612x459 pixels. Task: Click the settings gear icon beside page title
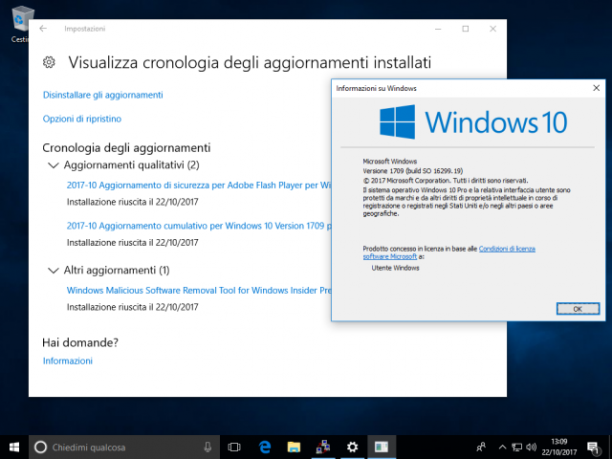coord(49,62)
